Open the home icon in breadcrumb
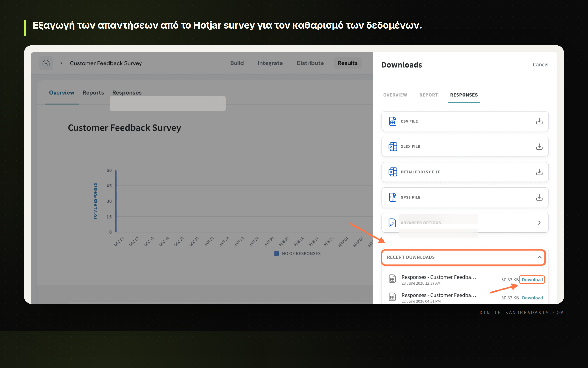 [x=46, y=63]
